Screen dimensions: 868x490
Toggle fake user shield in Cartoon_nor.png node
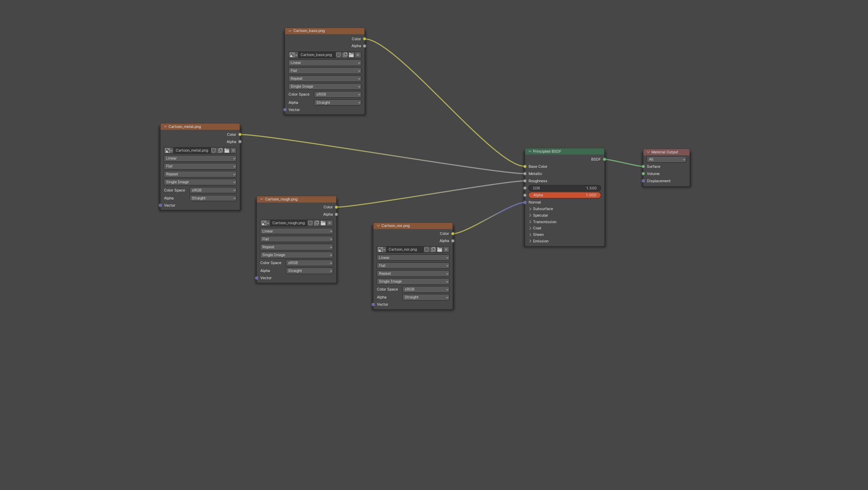tap(426, 250)
